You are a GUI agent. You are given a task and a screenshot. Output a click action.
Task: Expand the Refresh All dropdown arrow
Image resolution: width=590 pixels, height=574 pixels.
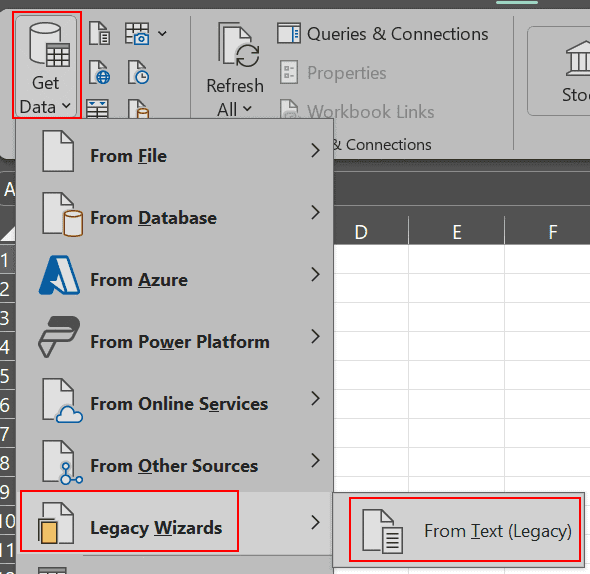click(247, 109)
